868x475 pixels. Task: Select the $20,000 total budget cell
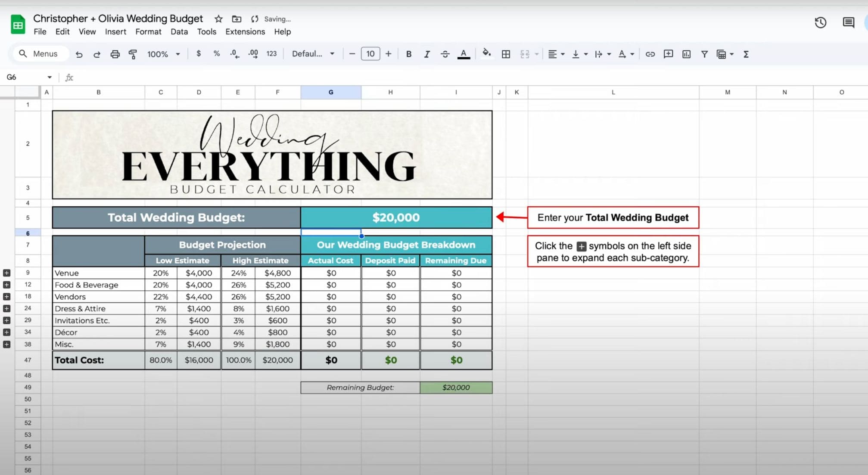pyautogui.click(x=396, y=217)
